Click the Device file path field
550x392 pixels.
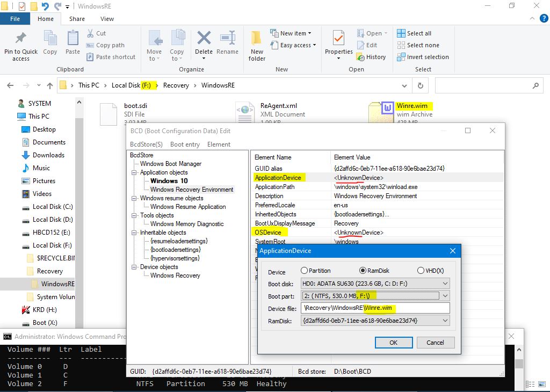(375, 308)
